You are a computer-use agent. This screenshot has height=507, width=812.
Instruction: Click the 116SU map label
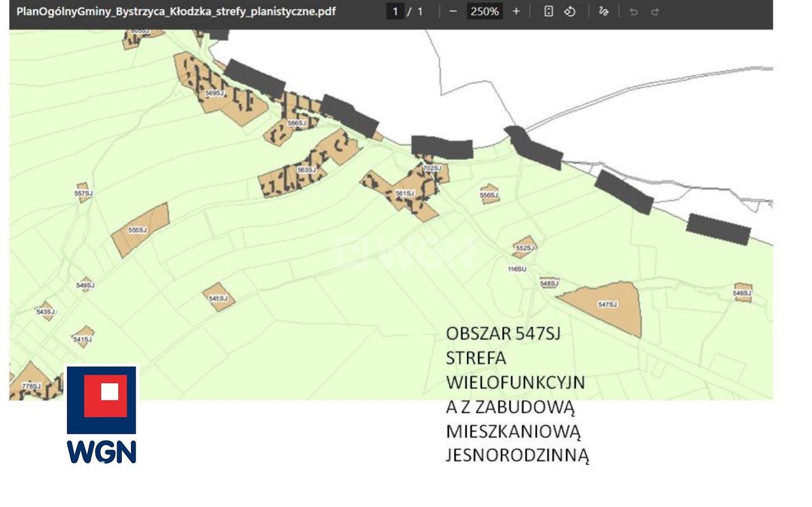point(517,269)
